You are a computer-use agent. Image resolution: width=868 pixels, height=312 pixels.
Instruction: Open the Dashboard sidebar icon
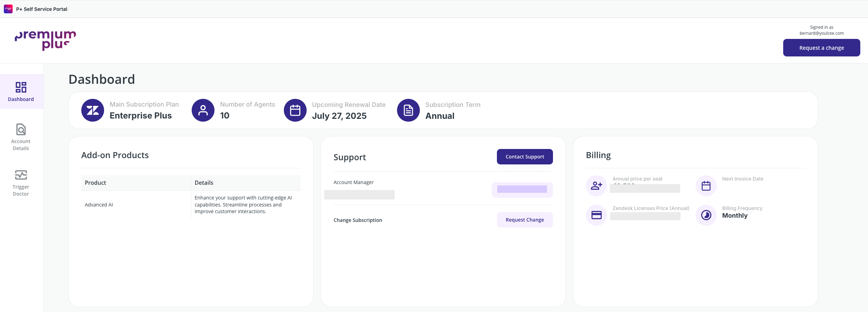coord(21,87)
